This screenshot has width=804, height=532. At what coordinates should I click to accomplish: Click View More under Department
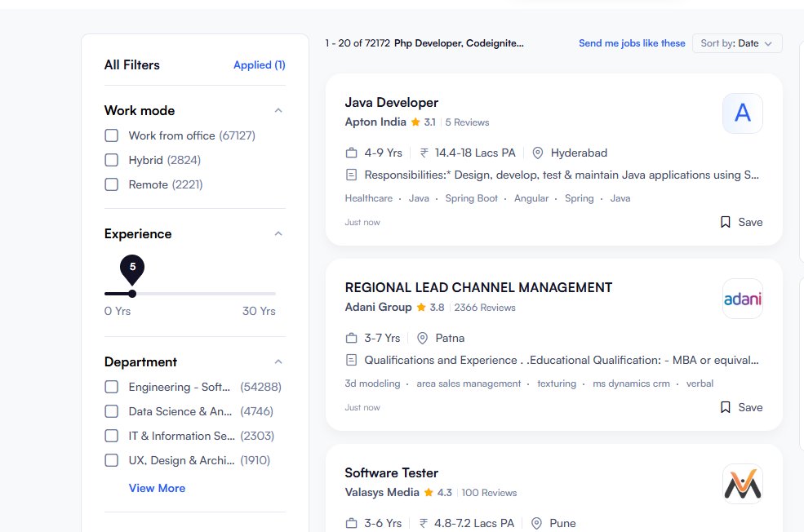[x=157, y=488]
